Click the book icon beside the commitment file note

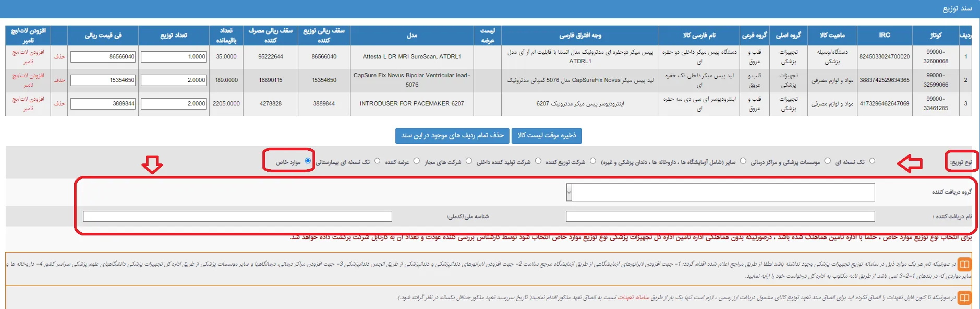click(964, 298)
